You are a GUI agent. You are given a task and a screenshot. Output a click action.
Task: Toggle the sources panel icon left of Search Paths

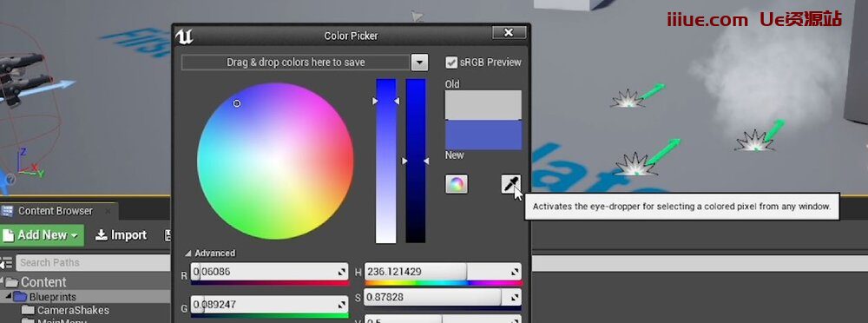point(7,262)
